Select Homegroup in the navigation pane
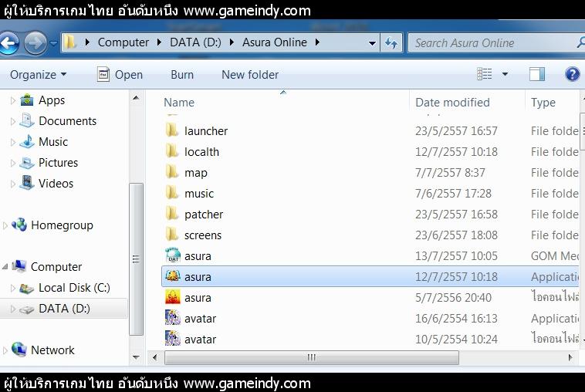The height and width of the screenshot is (392, 585). 62,225
